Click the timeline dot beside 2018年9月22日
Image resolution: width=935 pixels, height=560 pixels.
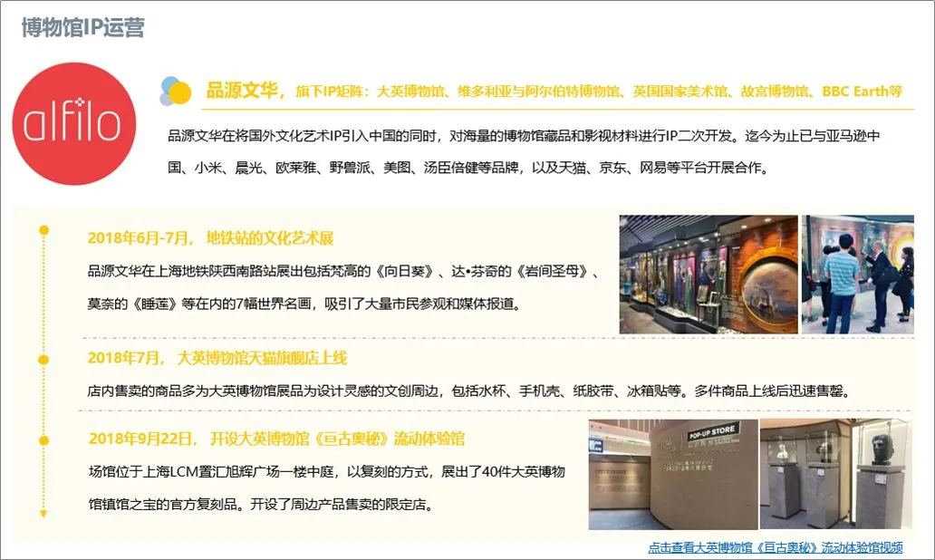(x=43, y=440)
